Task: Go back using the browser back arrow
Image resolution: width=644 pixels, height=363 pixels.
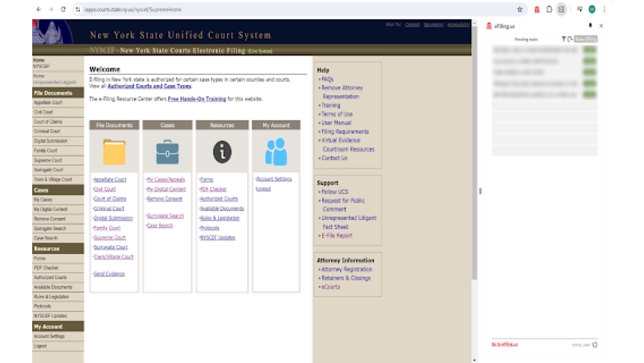Action: 39,9
